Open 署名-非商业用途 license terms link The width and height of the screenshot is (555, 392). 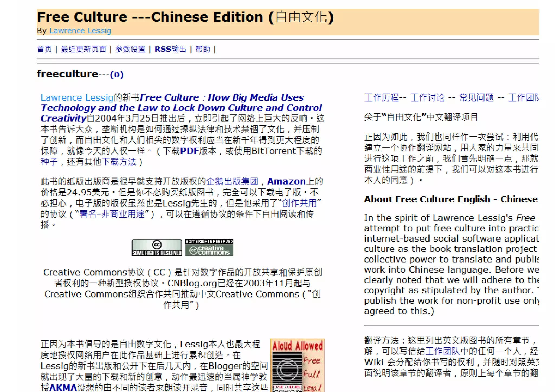pos(112,214)
